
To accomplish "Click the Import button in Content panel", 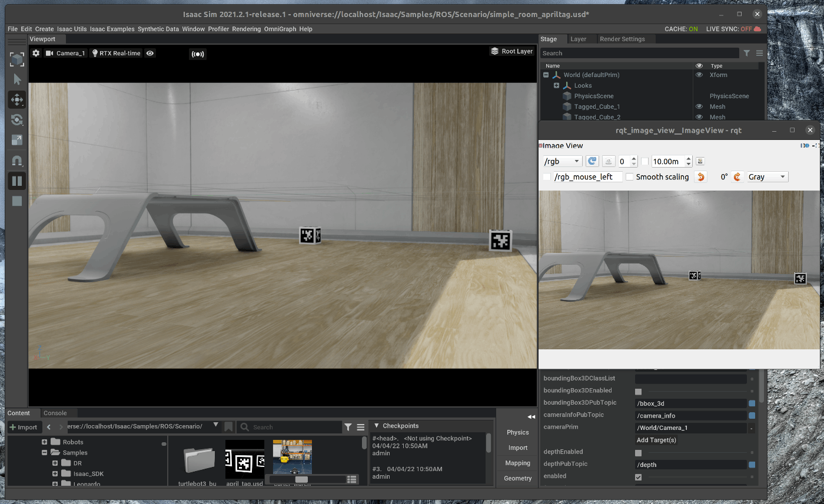I will click(24, 427).
